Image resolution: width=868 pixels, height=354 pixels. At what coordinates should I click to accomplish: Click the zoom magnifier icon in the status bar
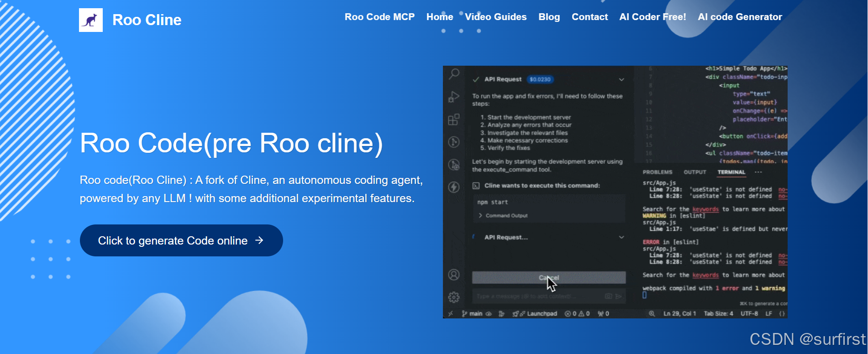click(x=652, y=314)
